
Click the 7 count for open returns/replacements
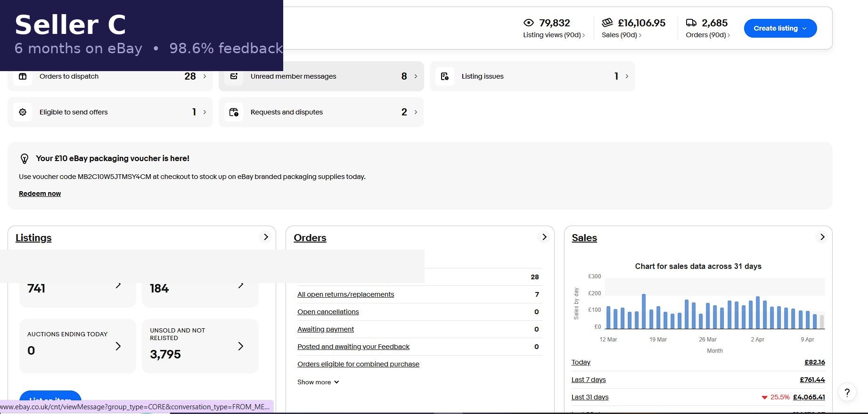537,294
